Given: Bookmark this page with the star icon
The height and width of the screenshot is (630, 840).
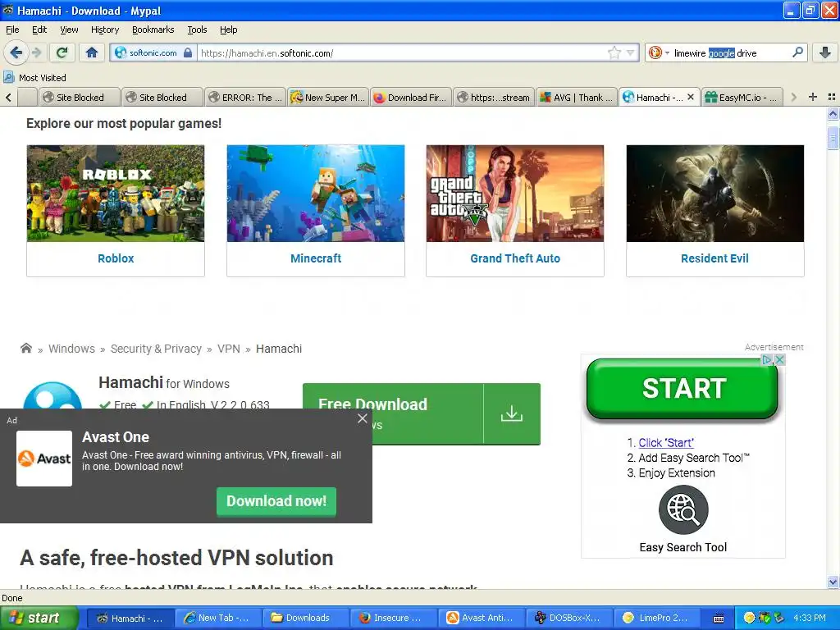Looking at the screenshot, I should tap(614, 52).
